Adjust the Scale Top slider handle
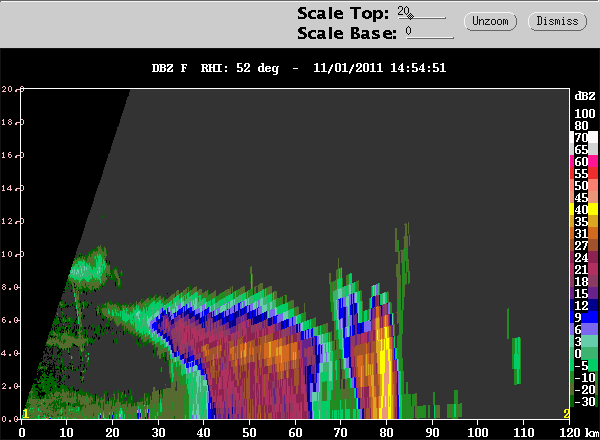This screenshot has height=440, width=600. [x=410, y=16]
